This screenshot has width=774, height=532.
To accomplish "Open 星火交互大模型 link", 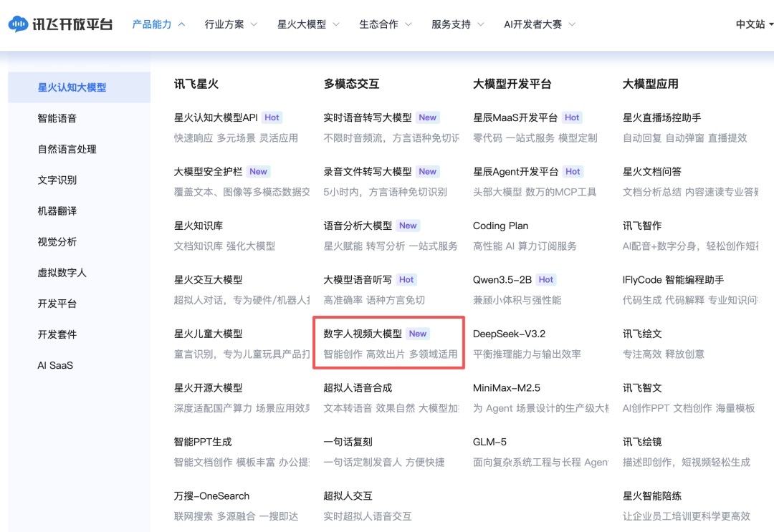I will (208, 279).
